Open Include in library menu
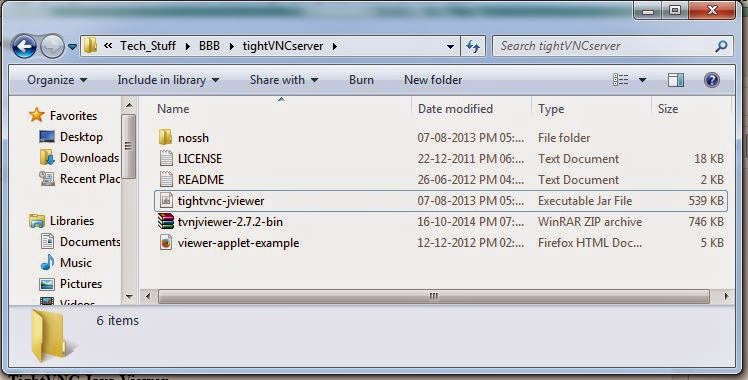Viewport: 748px width, 380px height. (168, 80)
